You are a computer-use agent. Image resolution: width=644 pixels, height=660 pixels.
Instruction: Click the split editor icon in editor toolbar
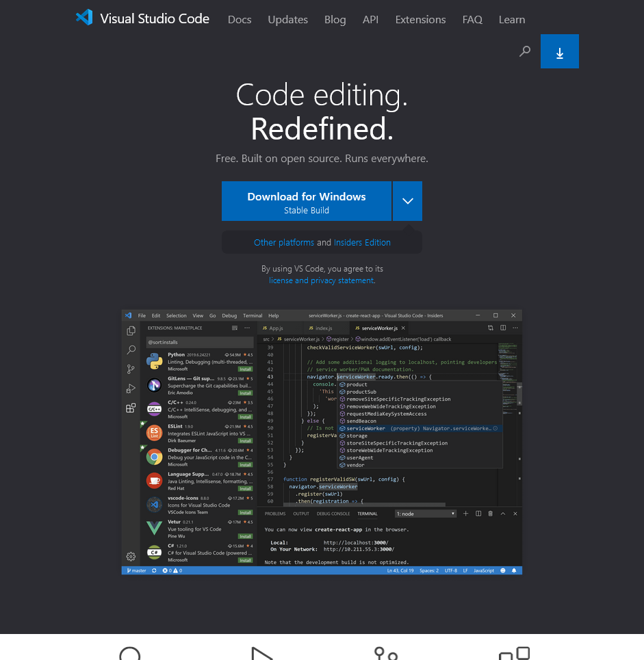(503, 328)
